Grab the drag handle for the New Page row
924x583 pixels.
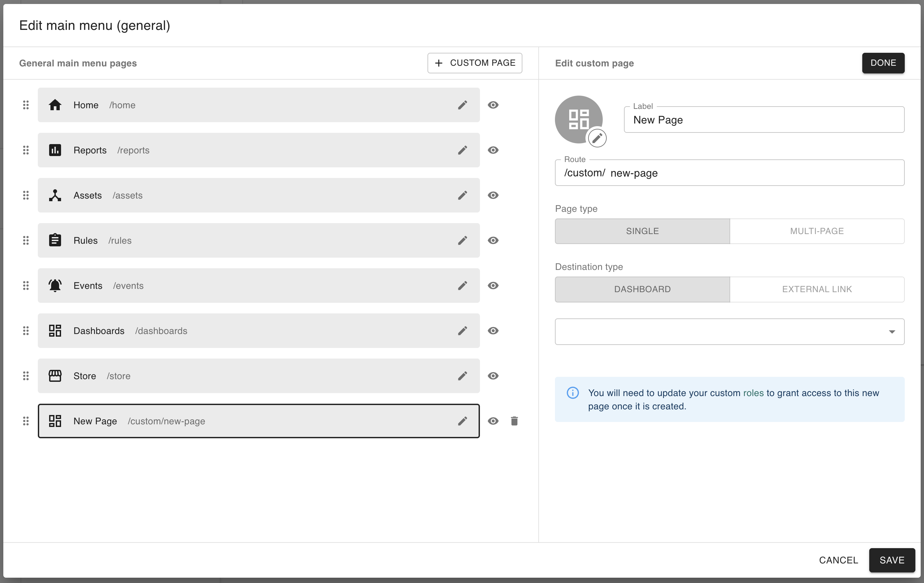[26, 421]
